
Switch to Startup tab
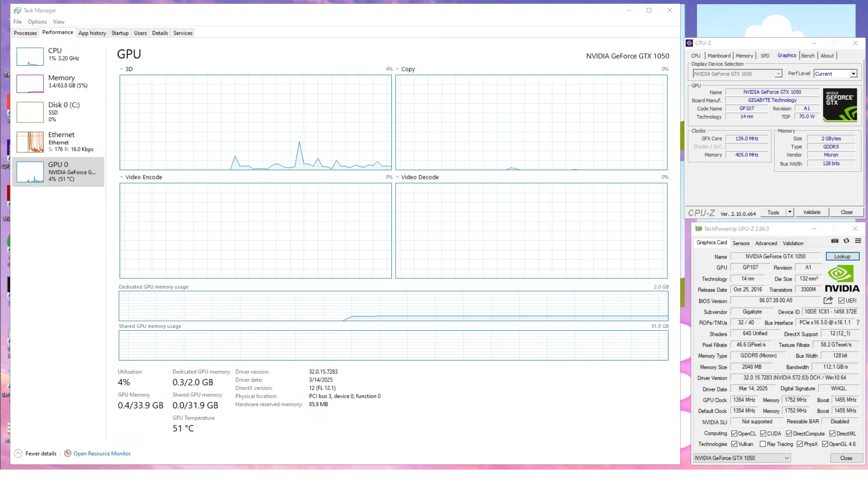(x=120, y=33)
